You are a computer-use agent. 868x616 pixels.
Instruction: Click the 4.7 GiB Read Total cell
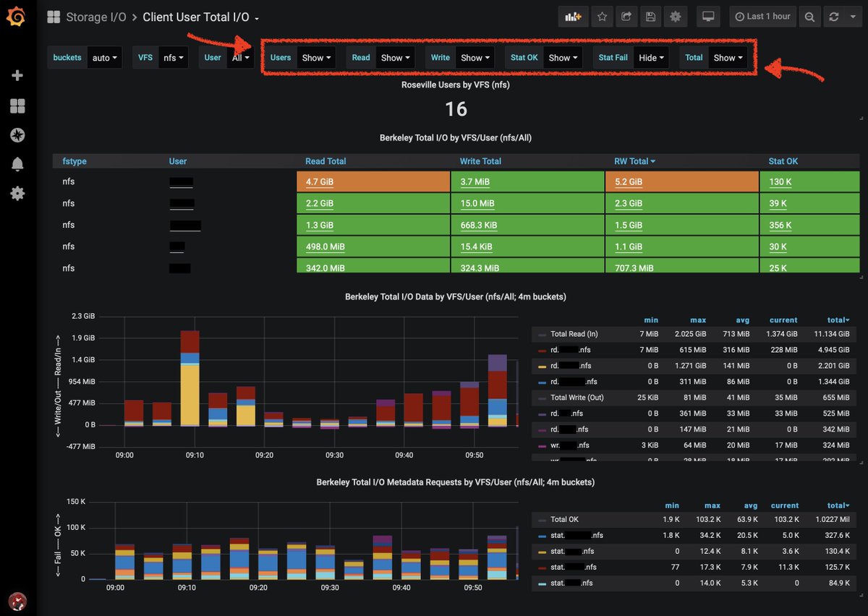[373, 181]
